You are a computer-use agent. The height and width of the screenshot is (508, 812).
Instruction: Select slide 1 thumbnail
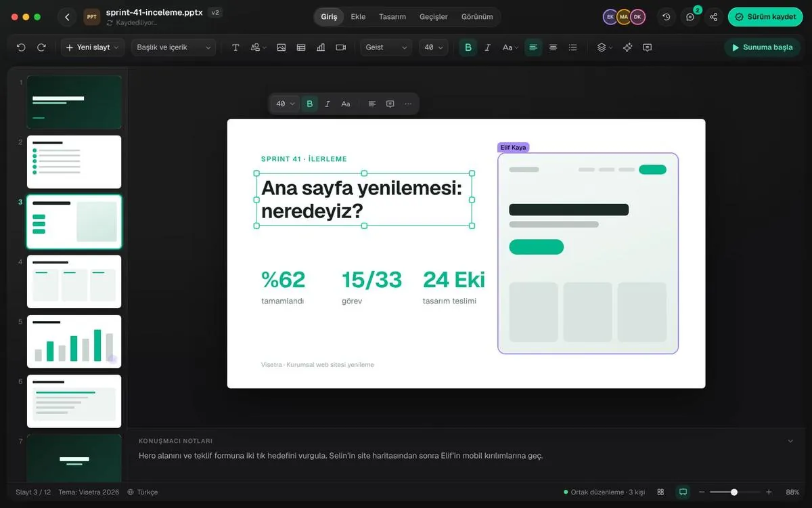pyautogui.click(x=74, y=102)
